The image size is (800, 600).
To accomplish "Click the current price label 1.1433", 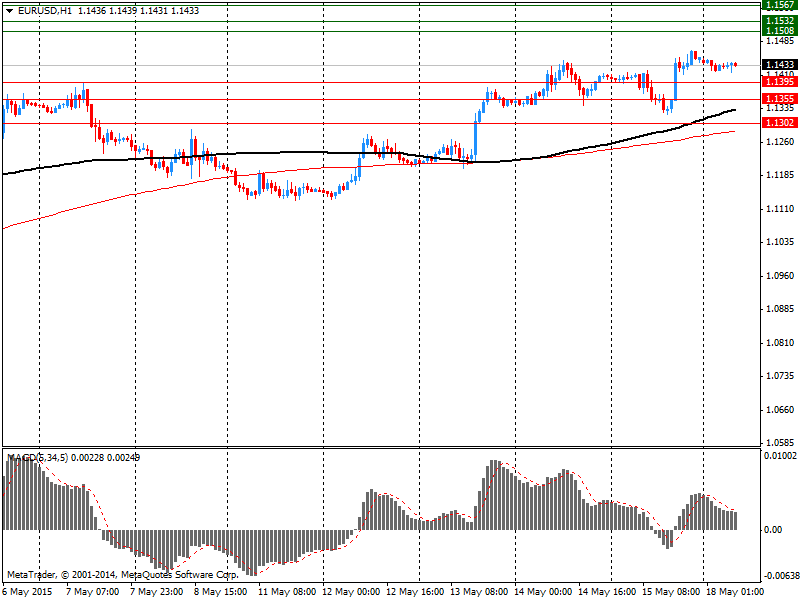I will 780,64.
